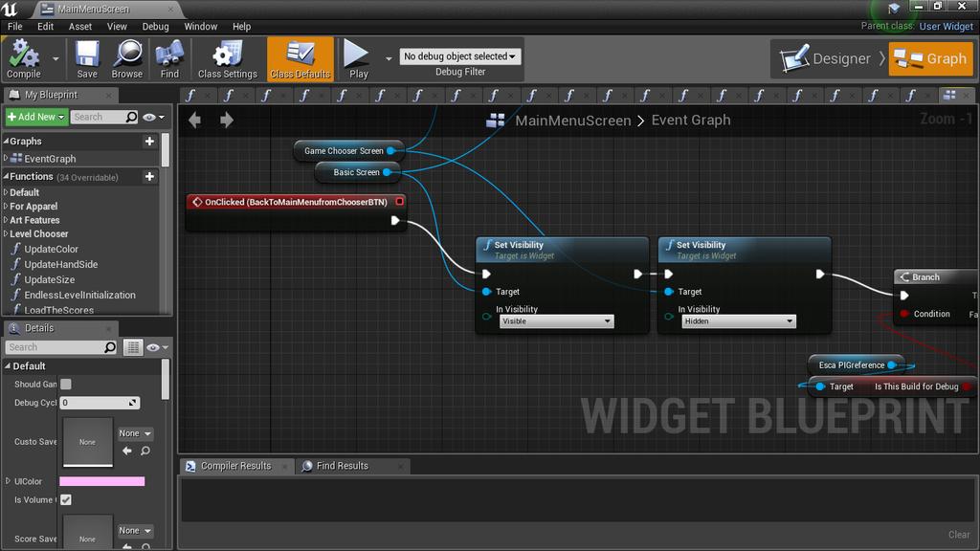Open User Widget parent class link
This screenshot has height=551, width=980.
tap(946, 26)
